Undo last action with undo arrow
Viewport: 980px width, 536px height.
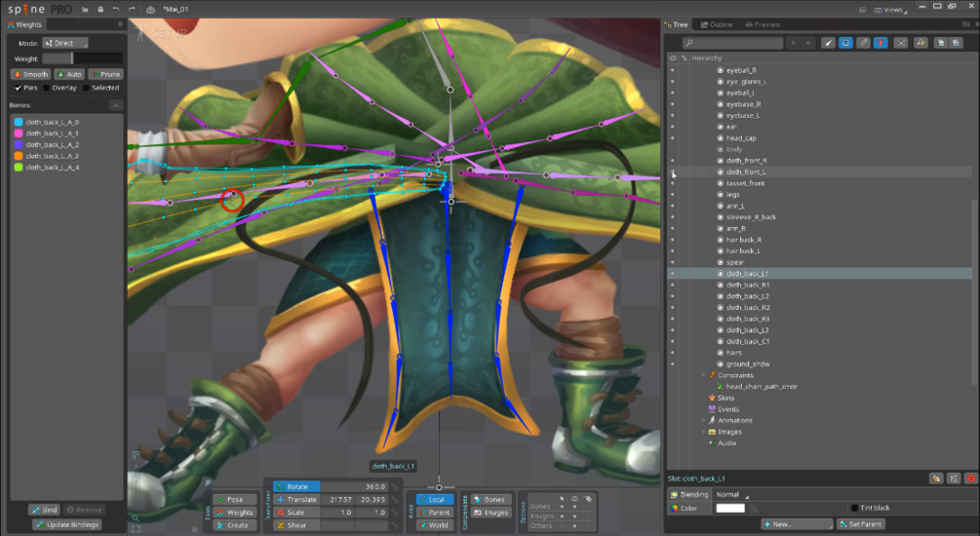tap(116, 10)
